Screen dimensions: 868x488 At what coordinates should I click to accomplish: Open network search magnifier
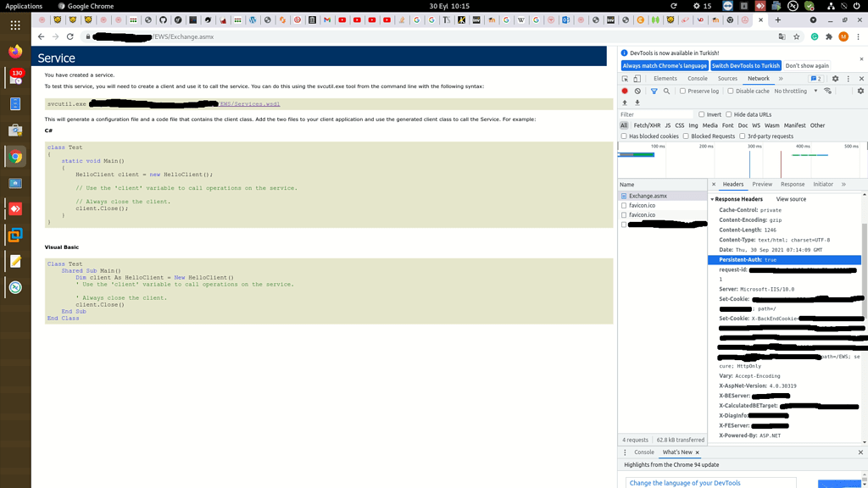coord(666,91)
